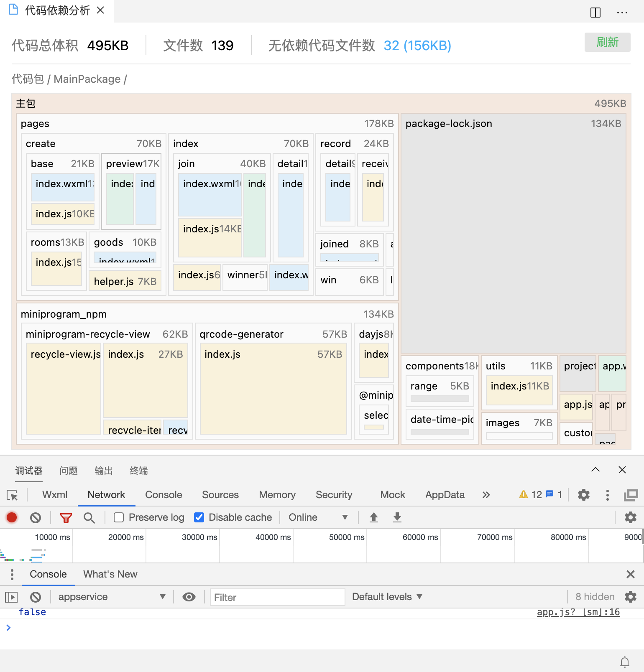Click export HAR download icon

[397, 518]
